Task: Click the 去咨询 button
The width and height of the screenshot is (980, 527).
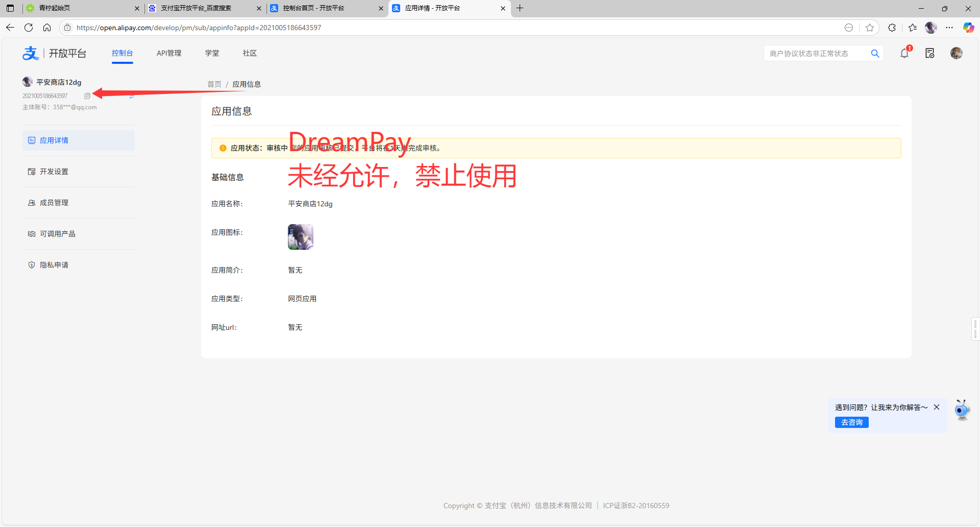Action: coord(851,422)
